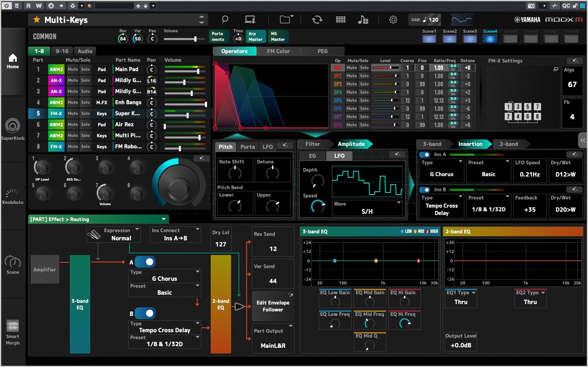Select the Scene4 button
Viewport: 588px width, 367px height.
pos(490,38)
